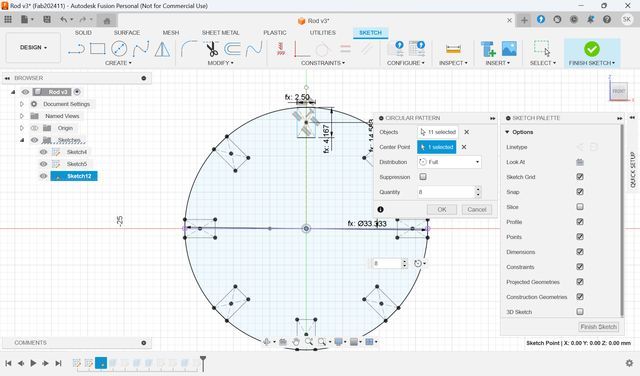Click the Measure tool in Inspect

[x=453, y=49]
